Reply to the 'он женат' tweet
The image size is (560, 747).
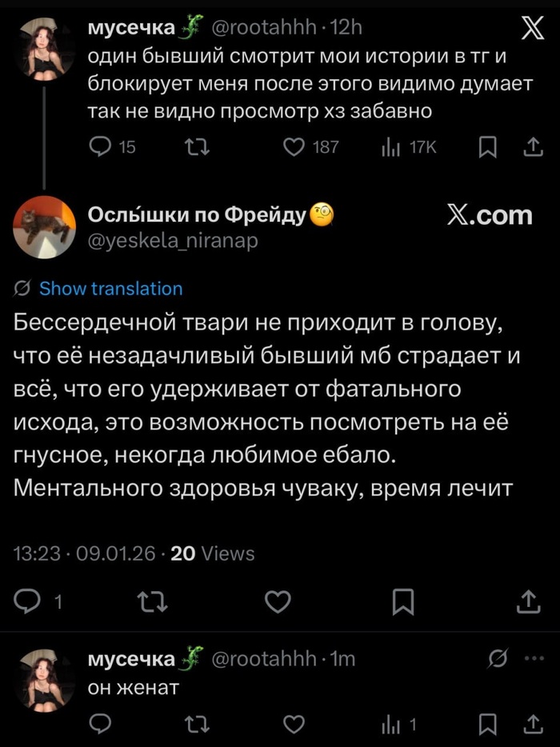point(100,725)
